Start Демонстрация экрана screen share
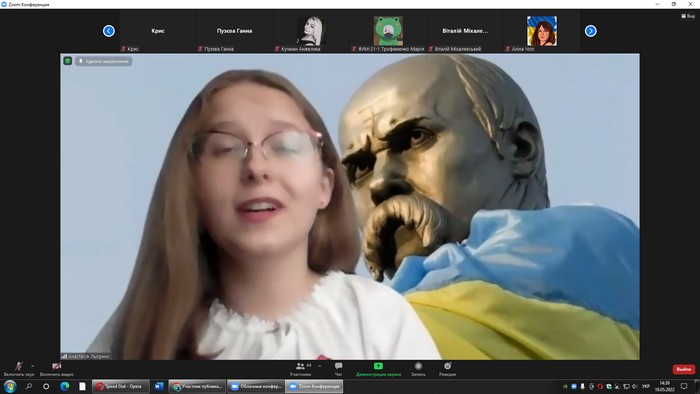700x394 pixels. 378,369
